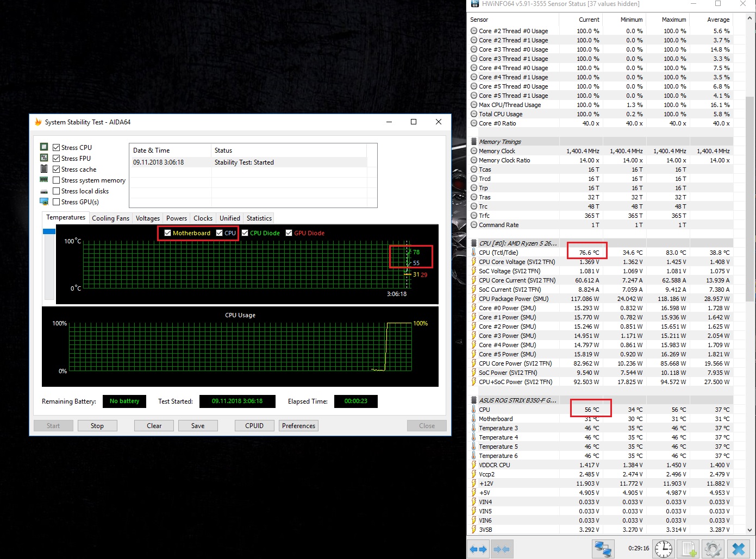
Task: Open the Statistics tab
Action: pyautogui.click(x=259, y=218)
